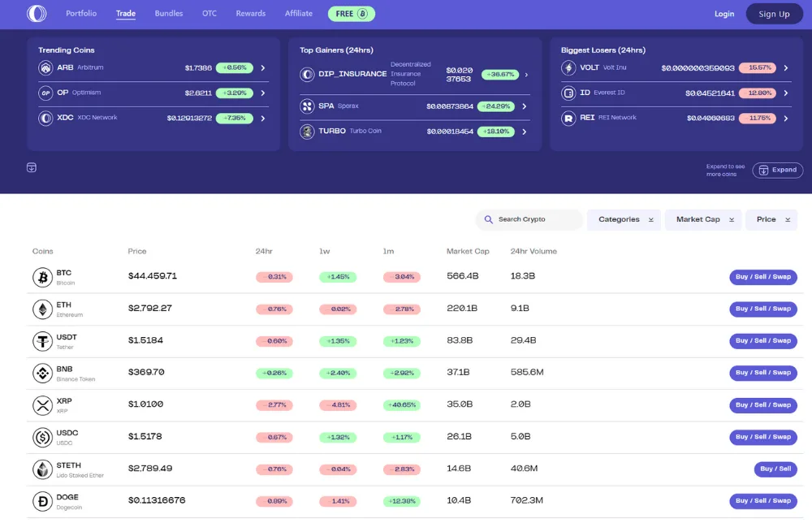This screenshot has height=523, width=812.
Task: Click the site logo icon in the header
Action: [x=37, y=14]
